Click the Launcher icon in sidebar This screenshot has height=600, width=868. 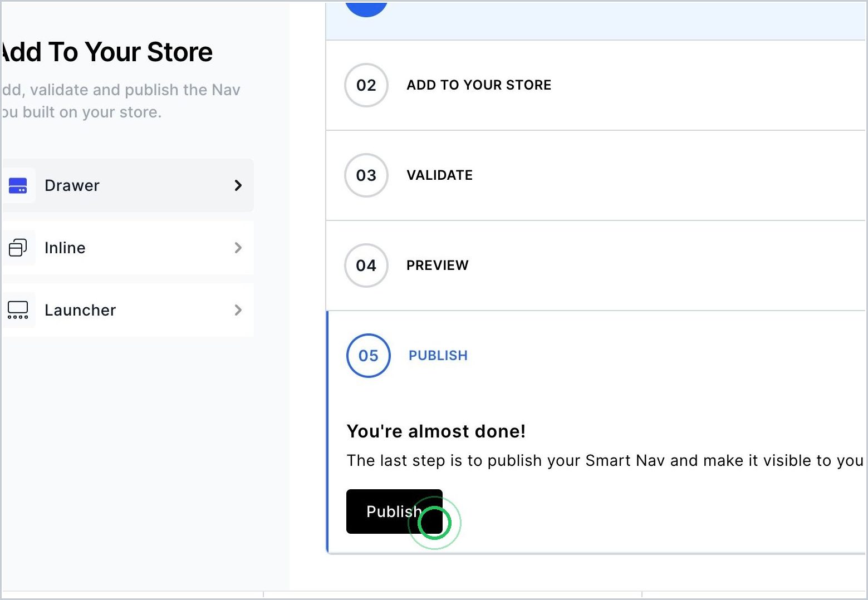click(18, 310)
